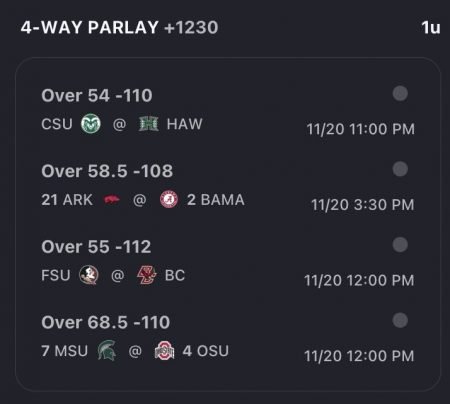The width and height of the screenshot is (450, 404).
Task: Toggle status circle for Over 55 leg
Action: (x=400, y=245)
